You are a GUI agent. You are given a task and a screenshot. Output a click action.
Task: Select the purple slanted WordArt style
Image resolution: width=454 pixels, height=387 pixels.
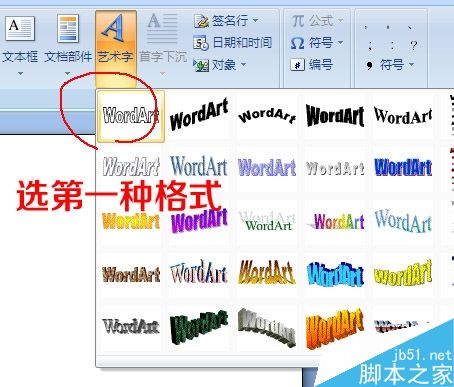click(x=199, y=221)
